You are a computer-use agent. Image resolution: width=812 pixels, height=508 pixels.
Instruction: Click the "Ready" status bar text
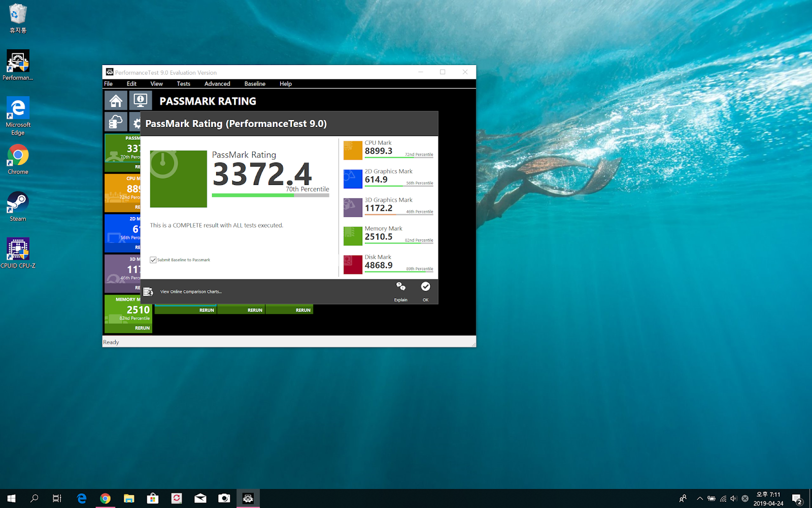(x=111, y=342)
